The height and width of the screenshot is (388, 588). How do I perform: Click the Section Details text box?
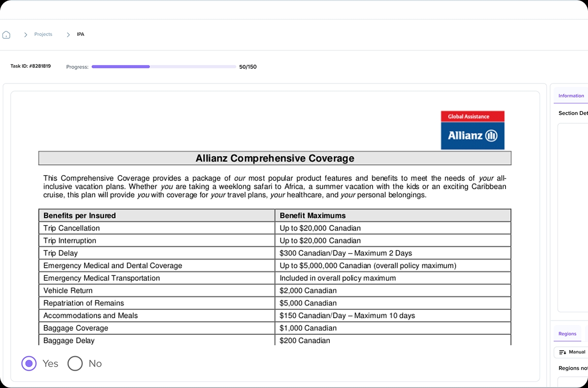[573, 217]
